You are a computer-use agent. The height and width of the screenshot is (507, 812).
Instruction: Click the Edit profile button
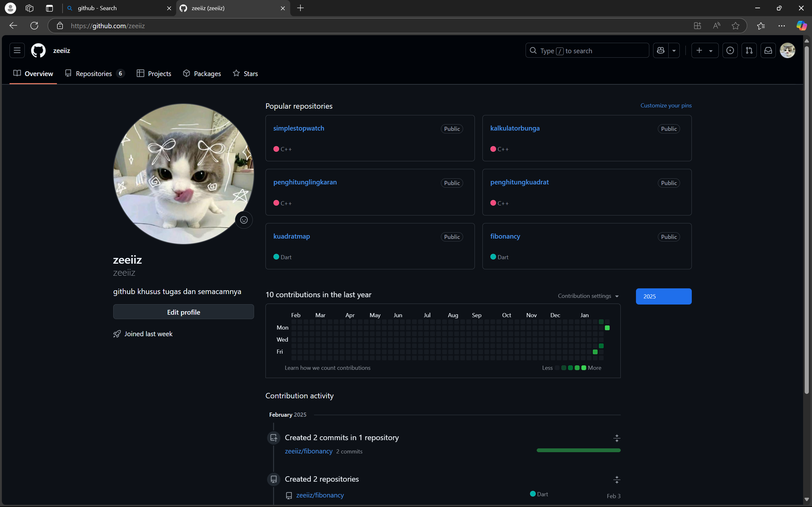coord(184,312)
